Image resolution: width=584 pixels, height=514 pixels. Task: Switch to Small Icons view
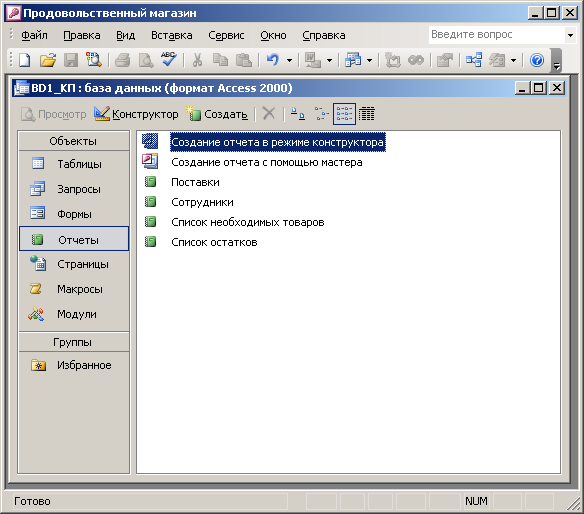(321, 113)
